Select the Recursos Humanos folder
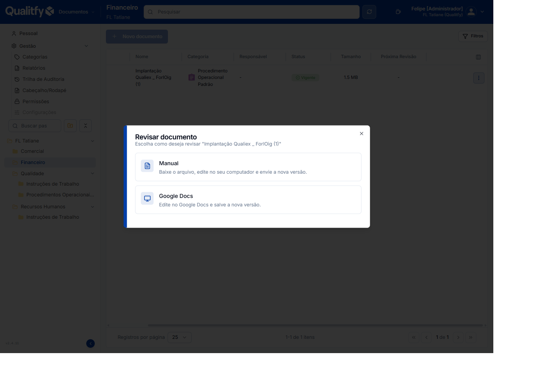This screenshot has height=392, width=548. point(43,207)
